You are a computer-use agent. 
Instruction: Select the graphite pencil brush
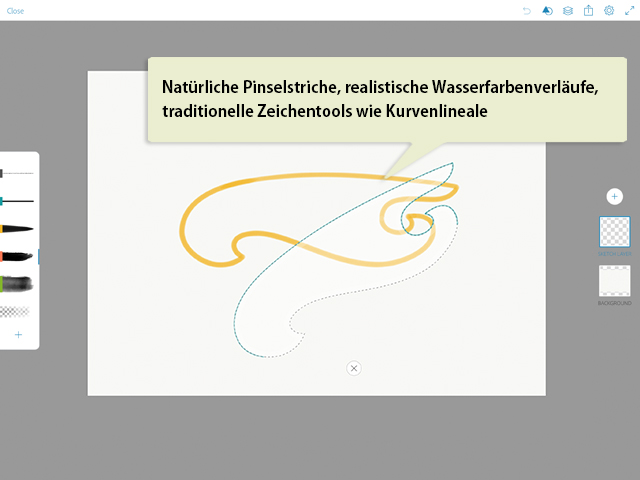[x=17, y=174]
